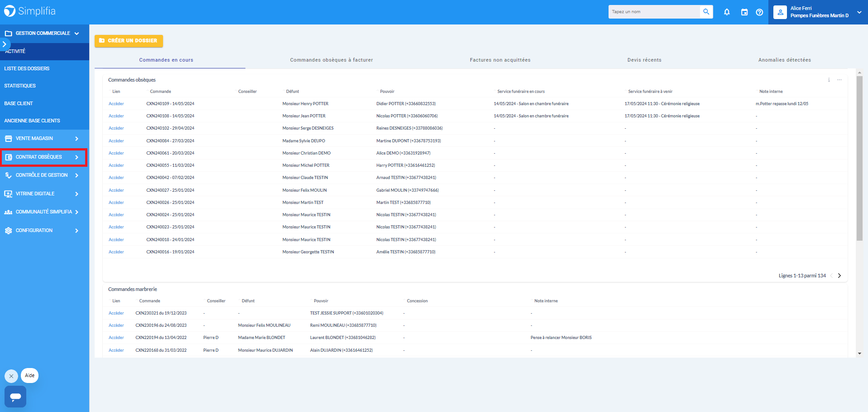
Task: Click Monsieur Henry POTTER cell
Action: coord(305,104)
